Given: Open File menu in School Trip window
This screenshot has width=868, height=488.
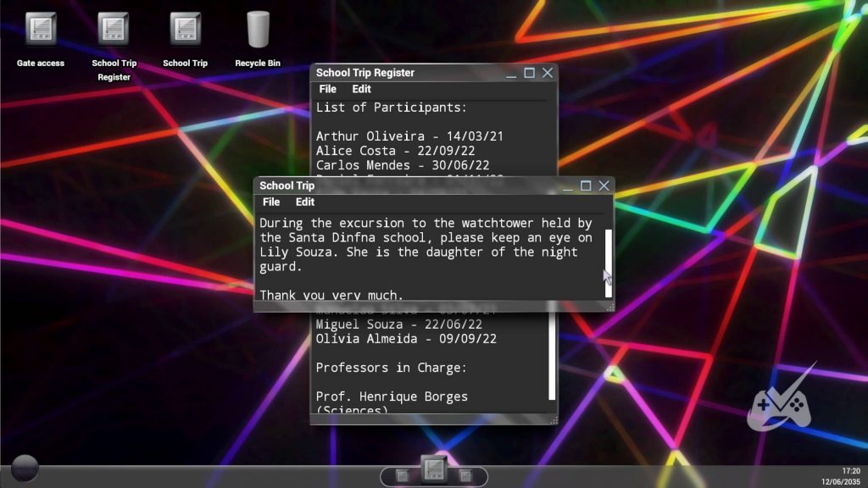Looking at the screenshot, I should tap(271, 202).
